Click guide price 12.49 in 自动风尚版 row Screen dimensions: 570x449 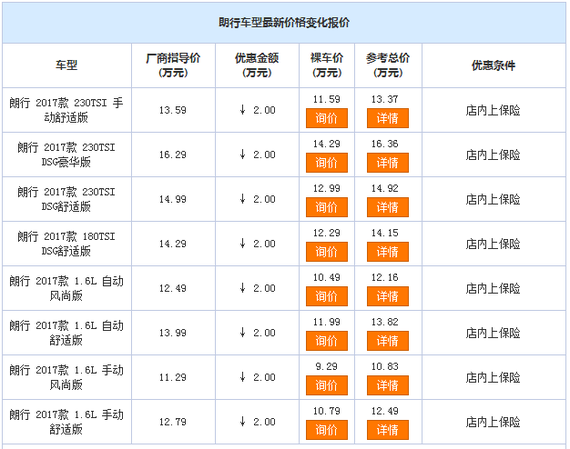tap(173, 288)
